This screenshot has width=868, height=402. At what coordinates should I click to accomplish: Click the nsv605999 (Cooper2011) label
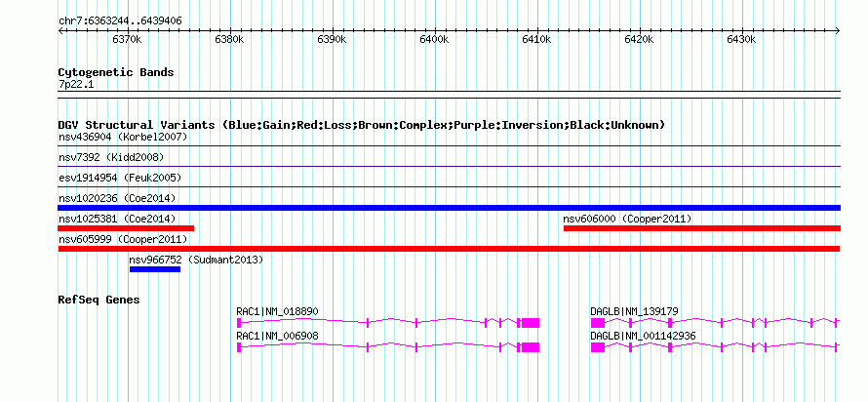click(123, 239)
